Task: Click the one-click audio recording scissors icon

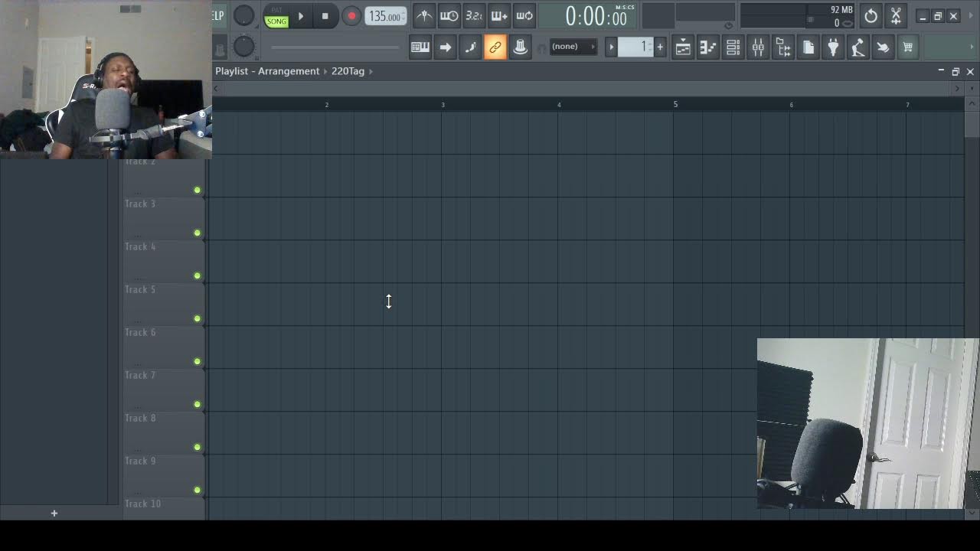Action: pos(896,16)
